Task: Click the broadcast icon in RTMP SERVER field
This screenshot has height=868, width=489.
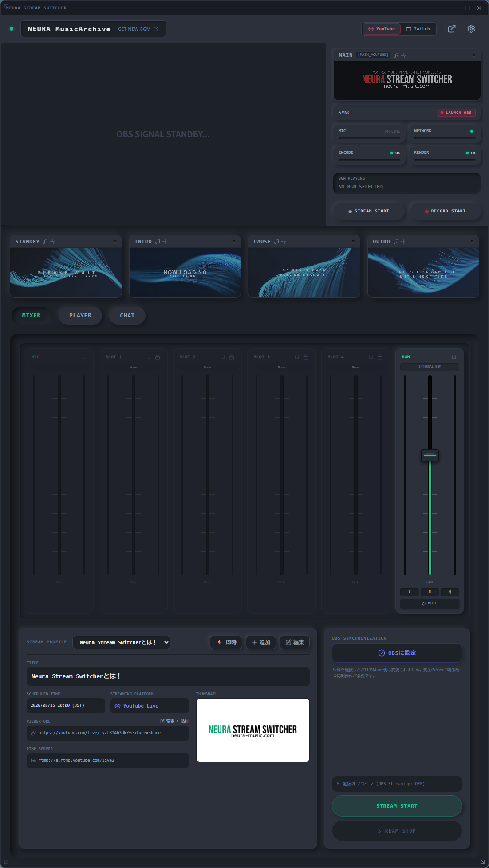Action: (x=33, y=761)
